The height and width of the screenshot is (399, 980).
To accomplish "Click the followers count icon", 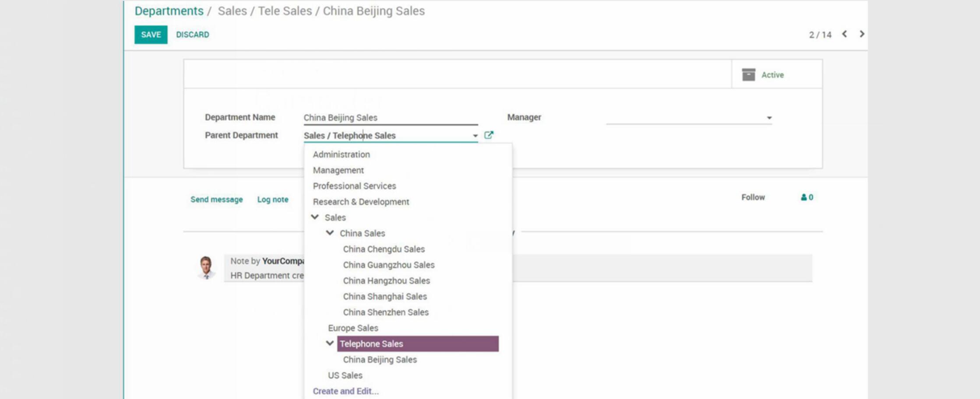I will [x=807, y=198].
